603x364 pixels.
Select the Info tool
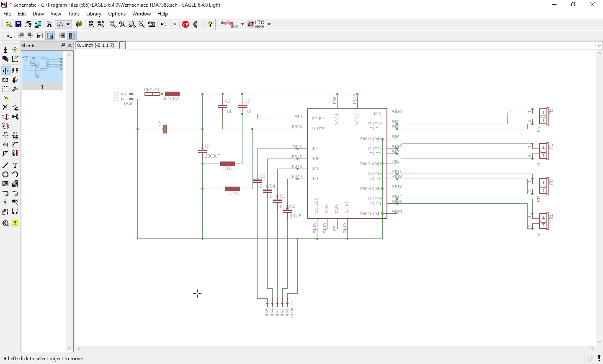click(5, 50)
